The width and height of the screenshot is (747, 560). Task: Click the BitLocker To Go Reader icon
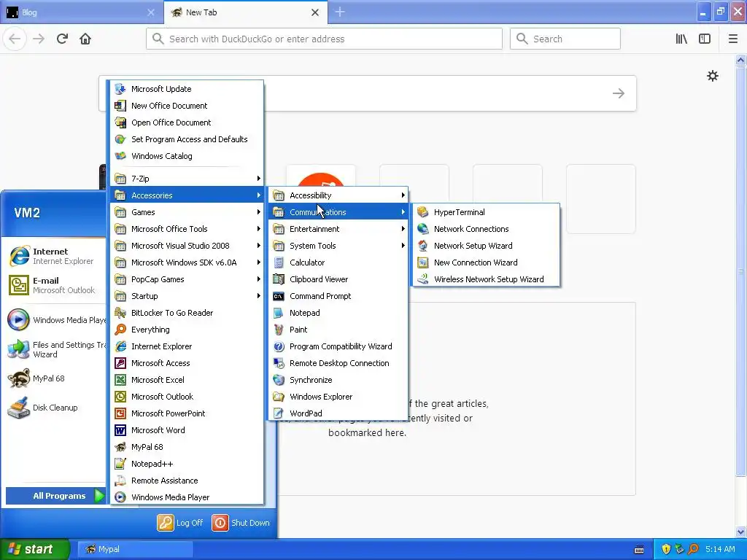pyautogui.click(x=120, y=313)
